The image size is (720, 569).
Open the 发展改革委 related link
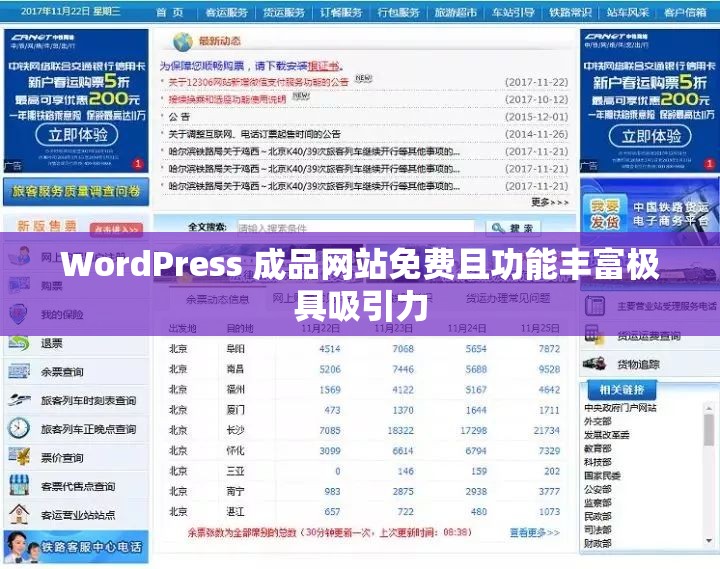[607, 434]
